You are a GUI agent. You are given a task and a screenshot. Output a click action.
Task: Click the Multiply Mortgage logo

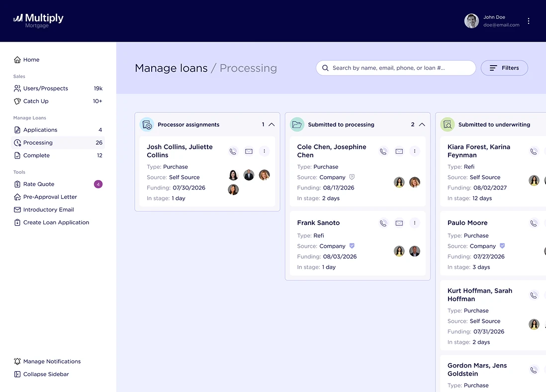(38, 20)
